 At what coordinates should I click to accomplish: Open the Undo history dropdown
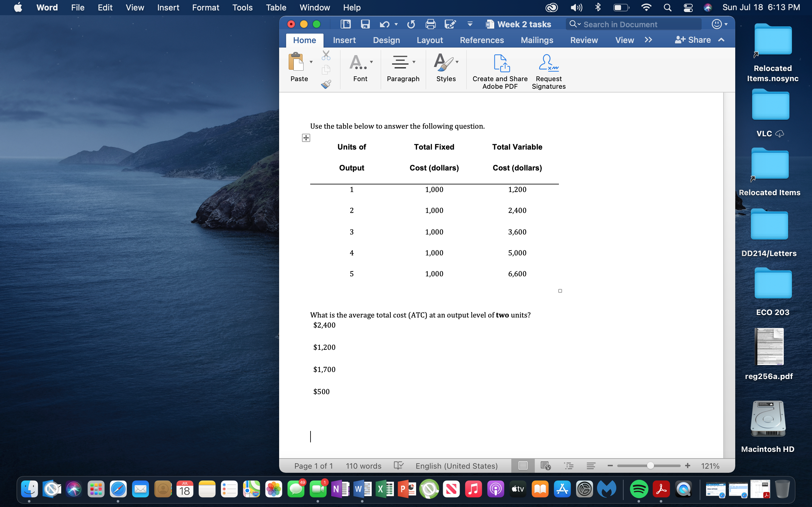tap(396, 25)
